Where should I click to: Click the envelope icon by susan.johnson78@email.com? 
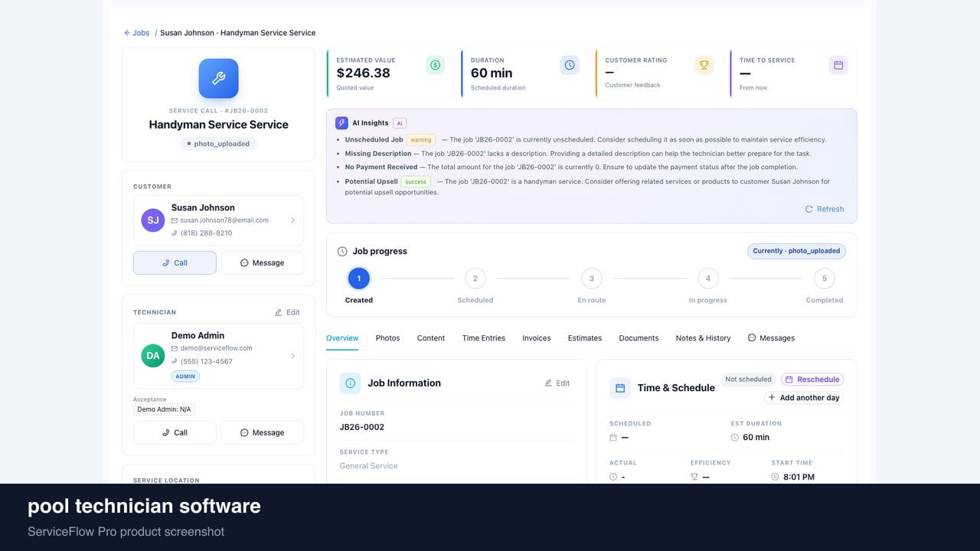[175, 220]
